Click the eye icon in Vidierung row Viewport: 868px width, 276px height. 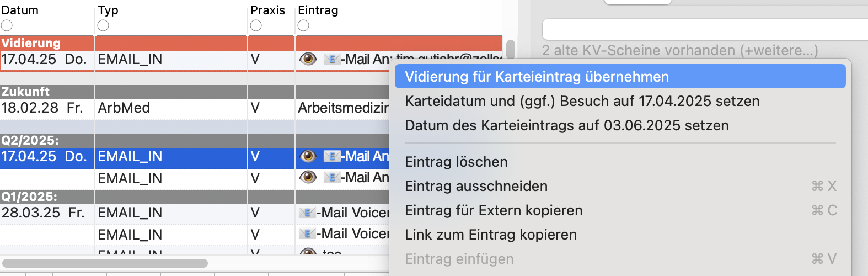coord(308,59)
